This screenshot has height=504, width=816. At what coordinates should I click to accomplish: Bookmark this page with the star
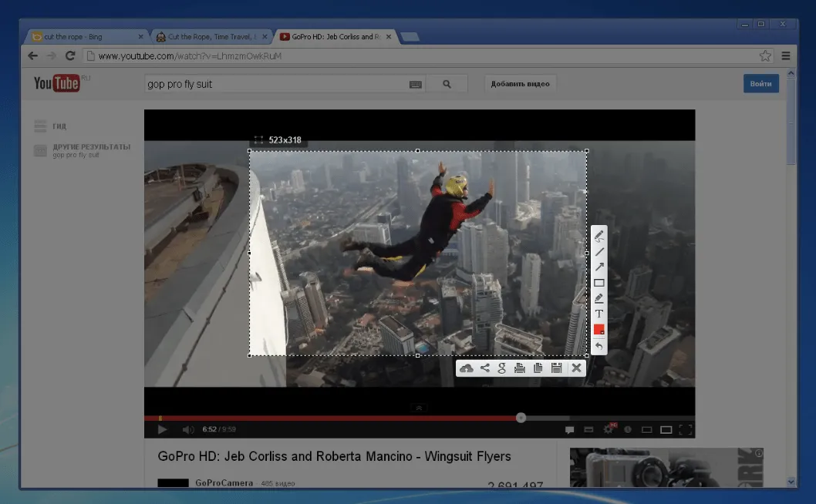765,55
